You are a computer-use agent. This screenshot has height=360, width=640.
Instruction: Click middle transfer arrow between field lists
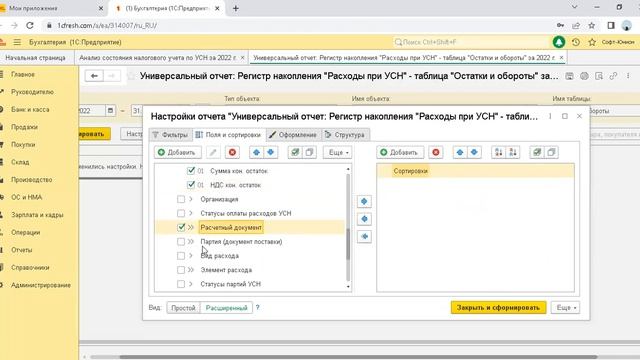364,219
